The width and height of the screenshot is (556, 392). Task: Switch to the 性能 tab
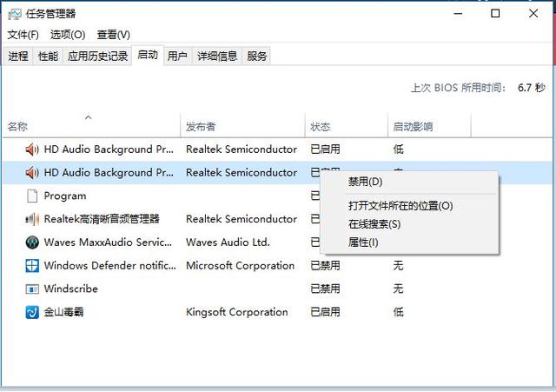tap(48, 56)
